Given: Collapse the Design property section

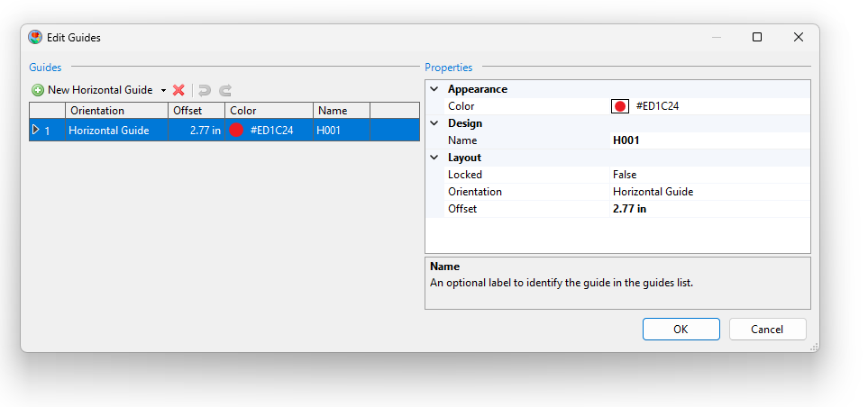Looking at the screenshot, I should pyautogui.click(x=434, y=123).
